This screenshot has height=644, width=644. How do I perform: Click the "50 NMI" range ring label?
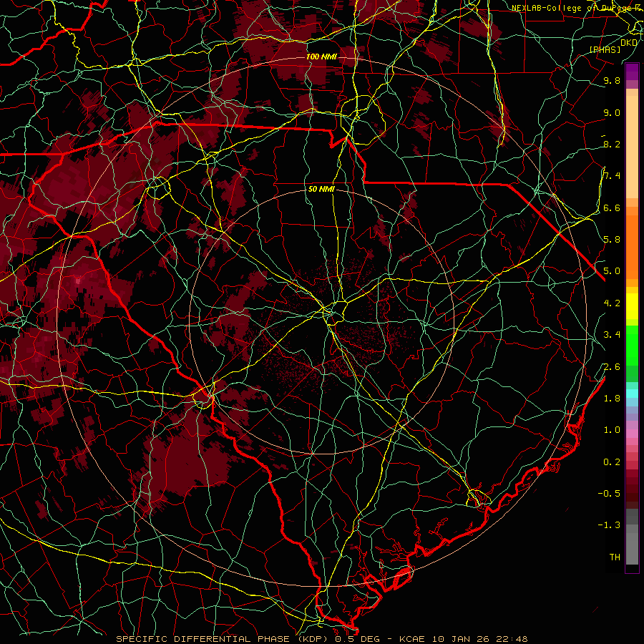(x=321, y=190)
